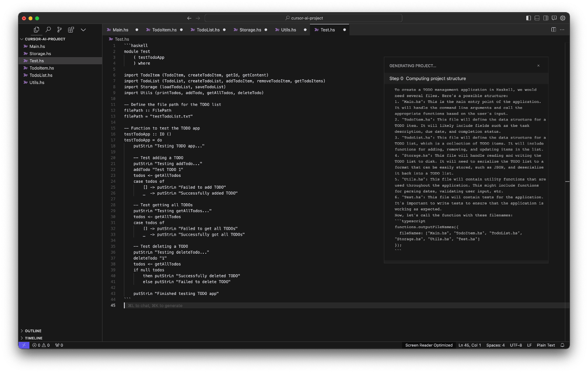
Task: Open the Search view icon
Action: pos(48,29)
